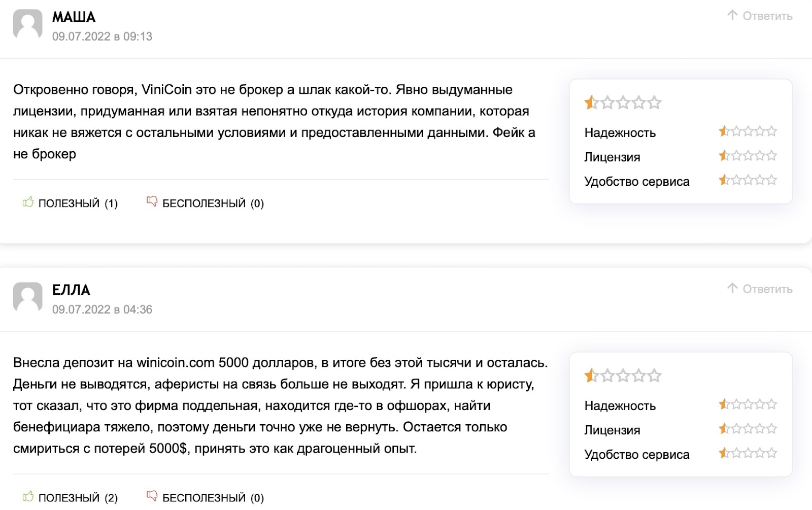Viewport: 812px width, 510px height.
Task: Mark Маша's review as ПОЛЕЗНЫЙ
Action: (x=70, y=203)
